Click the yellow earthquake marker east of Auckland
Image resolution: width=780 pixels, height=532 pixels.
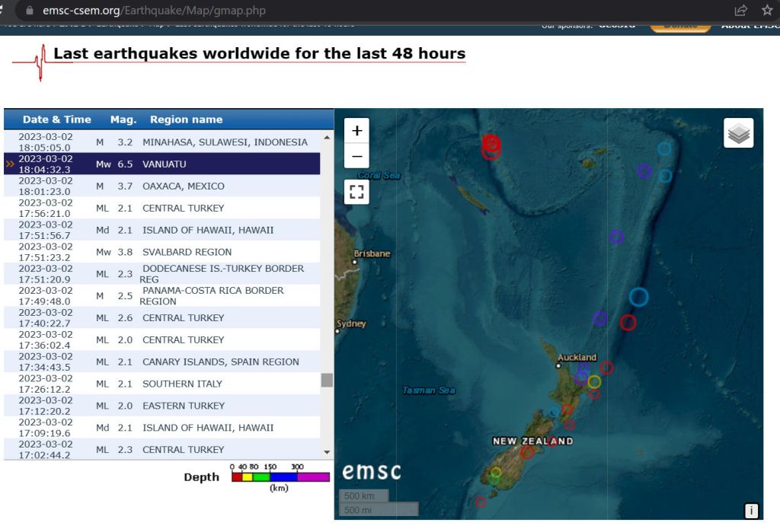pos(594,381)
